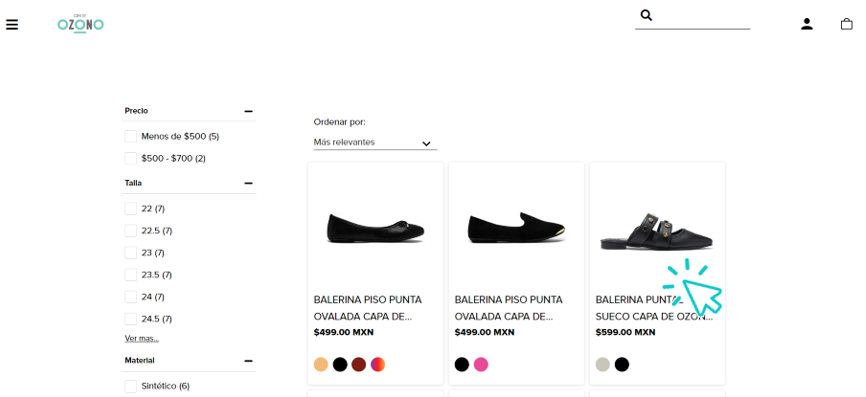Enable the Sintético material filter
This screenshot has width=866, height=397.
tap(130, 386)
